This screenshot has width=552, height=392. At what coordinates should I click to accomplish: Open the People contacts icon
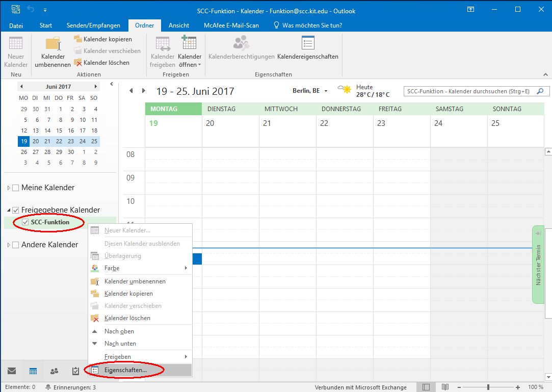(x=54, y=371)
